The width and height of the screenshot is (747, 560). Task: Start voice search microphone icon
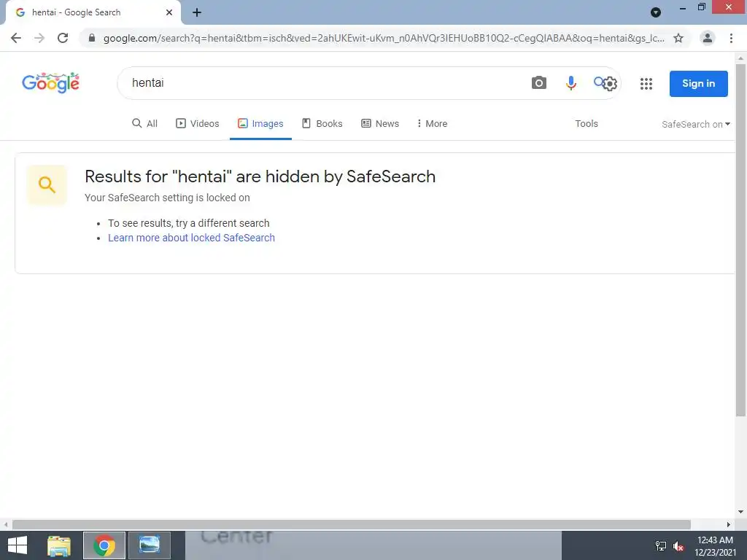click(570, 83)
